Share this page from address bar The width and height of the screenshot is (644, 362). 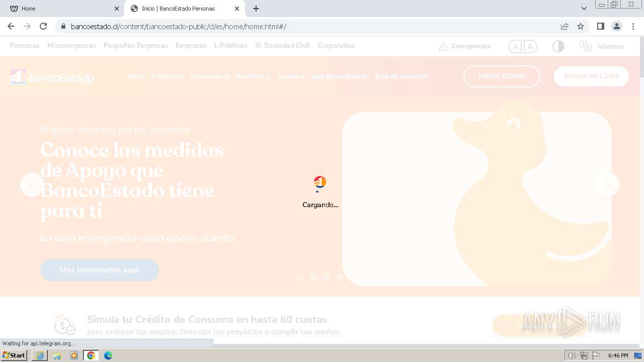coord(565,26)
